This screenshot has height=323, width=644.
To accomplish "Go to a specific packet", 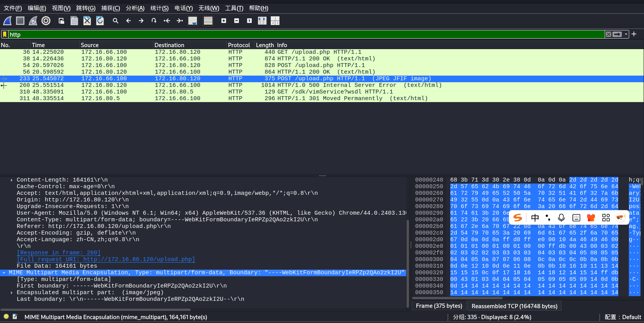I will [154, 21].
